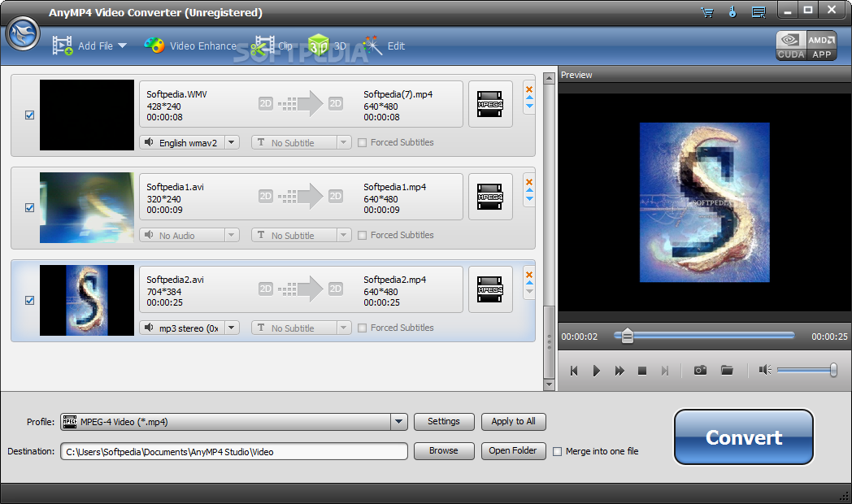
Task: Remove Softpedia.WMV with the X icon
Action: [529, 89]
